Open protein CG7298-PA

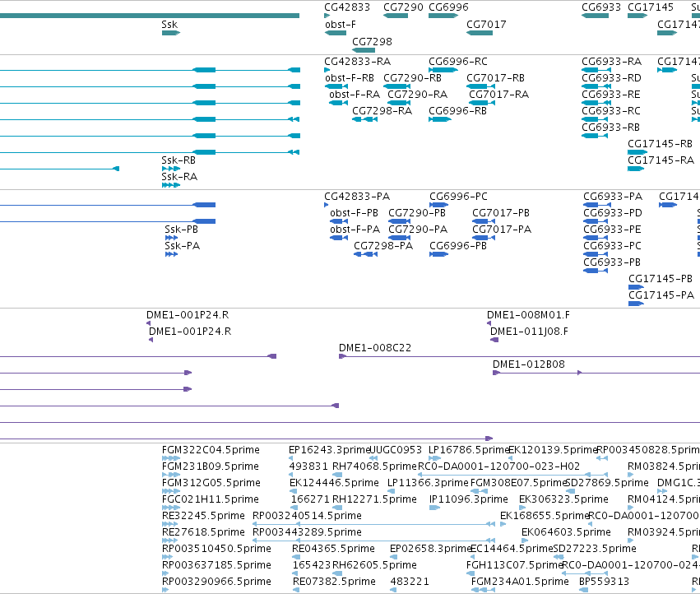coord(383,246)
